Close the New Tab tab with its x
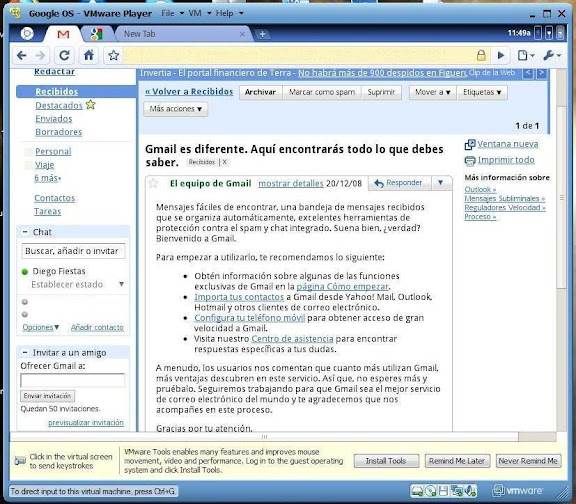This screenshot has height=504, width=576. coord(242,34)
